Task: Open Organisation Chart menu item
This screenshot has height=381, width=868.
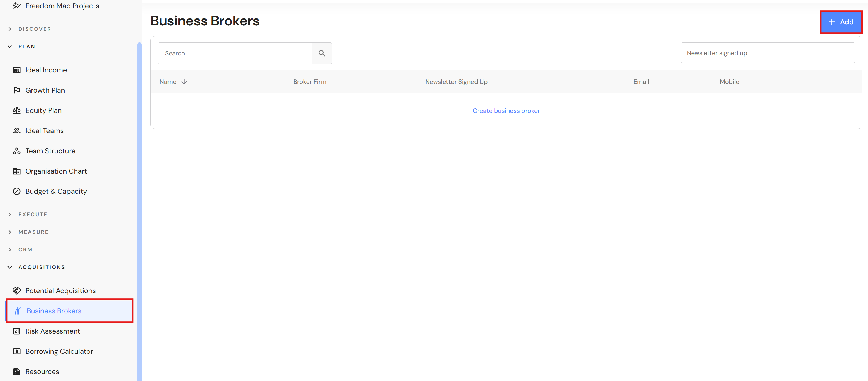Action: coord(56,171)
